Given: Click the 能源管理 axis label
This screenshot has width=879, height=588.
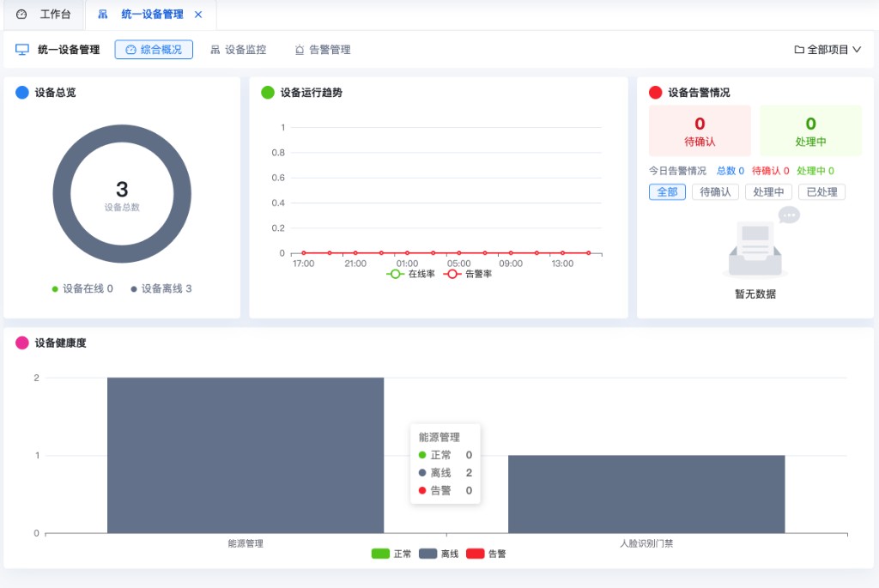Looking at the screenshot, I should pyautogui.click(x=246, y=543).
